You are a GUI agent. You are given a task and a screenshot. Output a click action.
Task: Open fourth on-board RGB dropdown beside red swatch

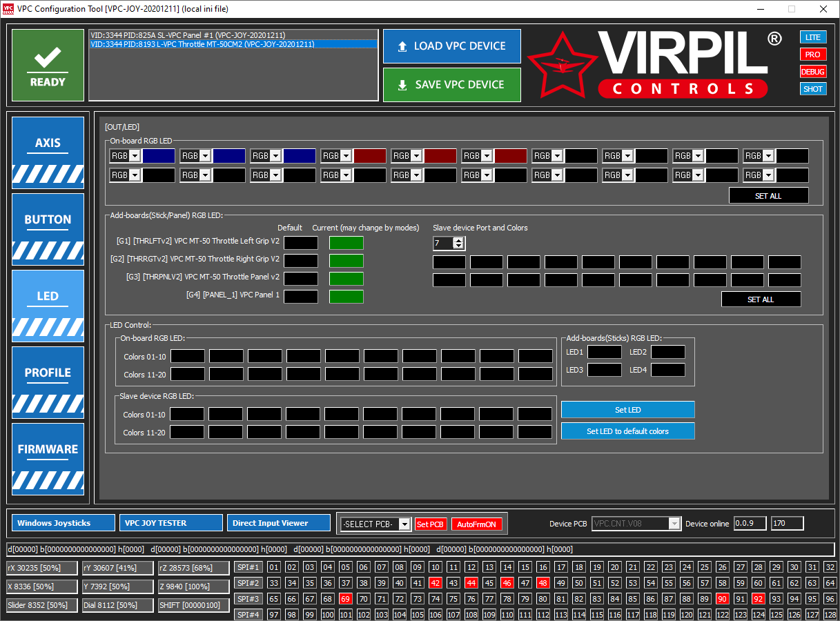(x=346, y=156)
